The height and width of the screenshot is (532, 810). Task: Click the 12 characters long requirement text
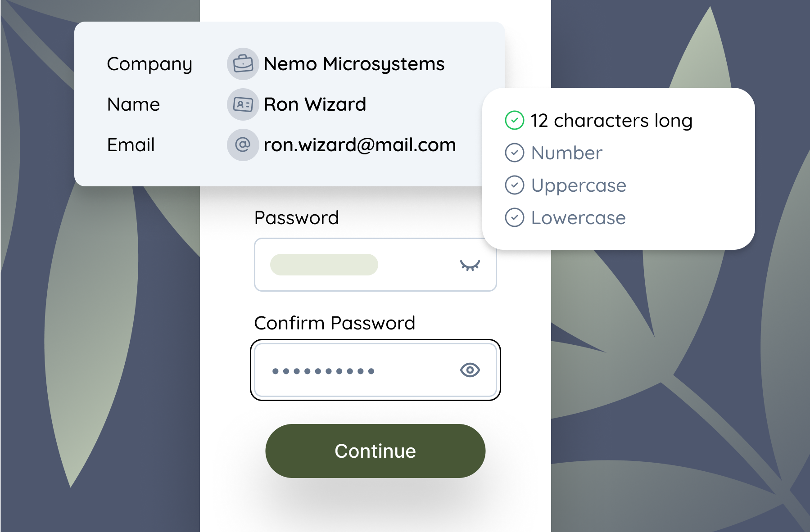point(611,121)
